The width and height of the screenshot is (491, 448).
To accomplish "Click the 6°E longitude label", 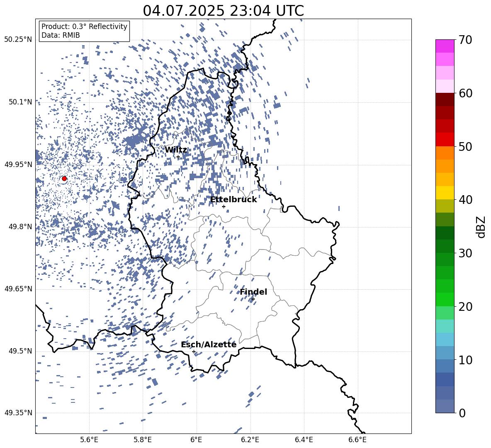I will pyautogui.click(x=196, y=440).
